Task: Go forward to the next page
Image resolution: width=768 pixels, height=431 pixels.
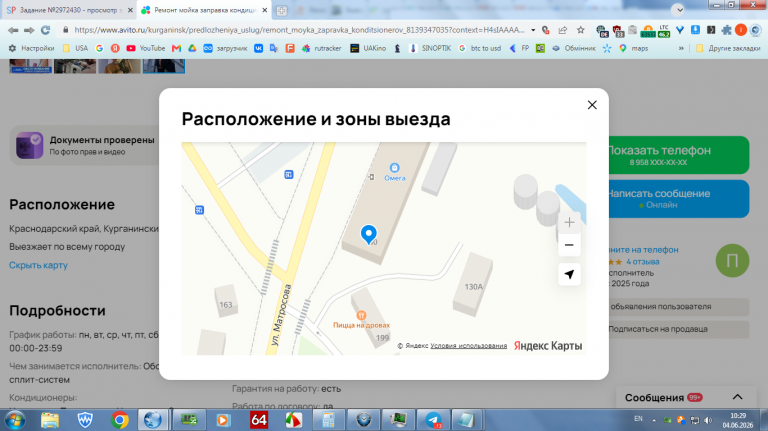Action: point(29,30)
